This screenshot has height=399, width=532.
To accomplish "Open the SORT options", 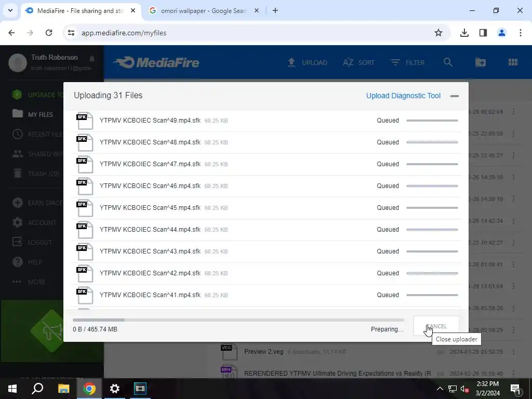I will (358, 62).
